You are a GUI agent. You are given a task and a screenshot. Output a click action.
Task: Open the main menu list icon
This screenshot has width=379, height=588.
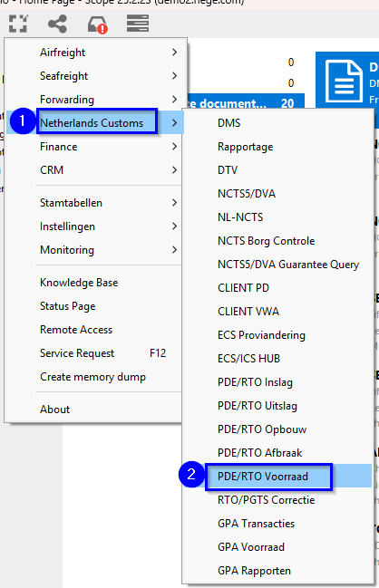click(x=138, y=24)
